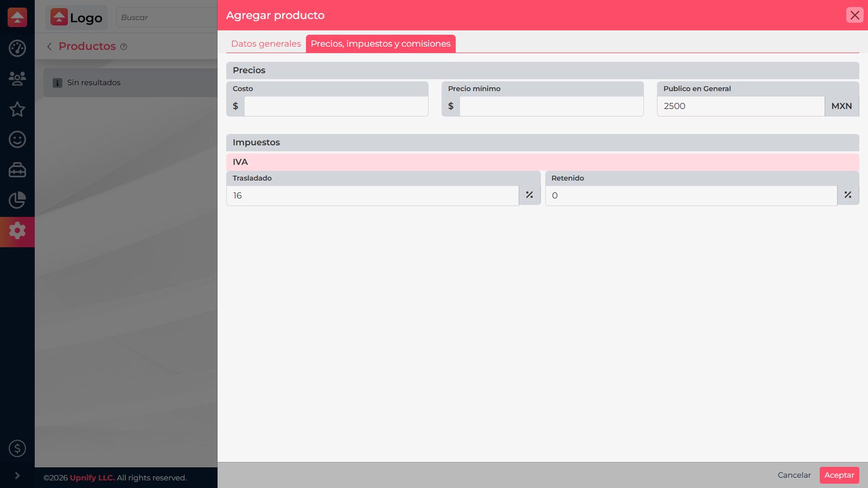Open the briefcase icon in sidebar
The image size is (868, 488).
pyautogui.click(x=17, y=170)
